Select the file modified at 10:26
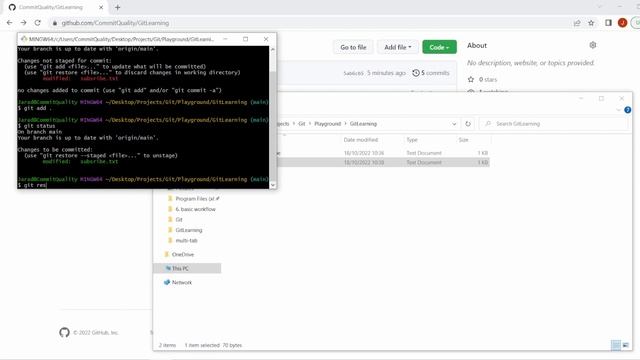The height and width of the screenshot is (360, 640). (x=383, y=153)
